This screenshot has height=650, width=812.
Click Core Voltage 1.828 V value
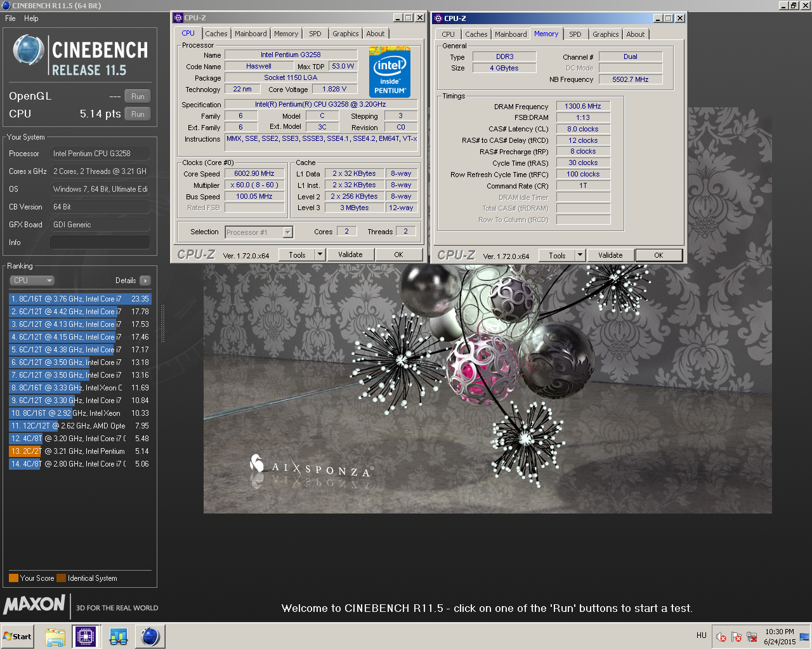click(334, 90)
